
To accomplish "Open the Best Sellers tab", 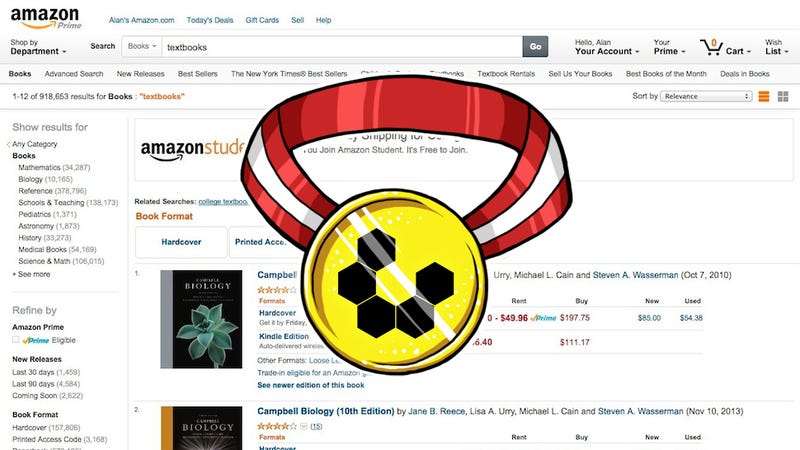I will tap(197, 74).
